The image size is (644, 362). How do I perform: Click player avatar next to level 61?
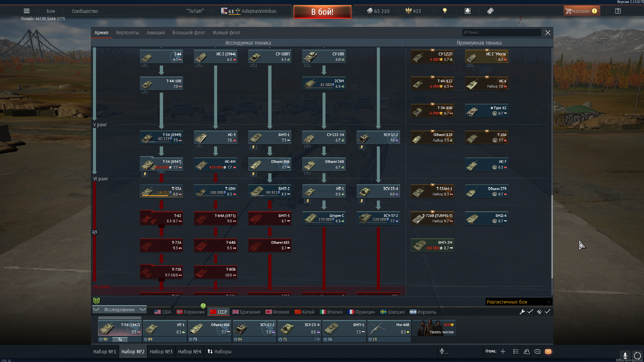point(224,11)
